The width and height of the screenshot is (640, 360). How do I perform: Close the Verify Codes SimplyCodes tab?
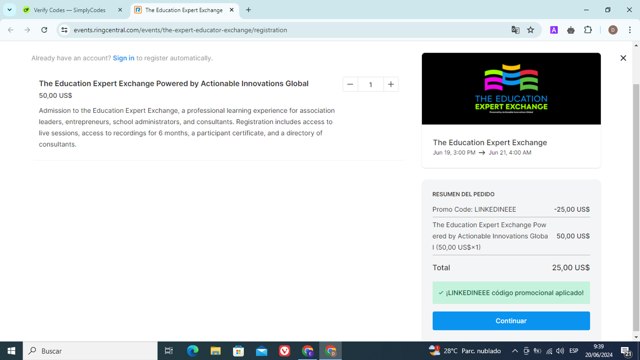click(120, 10)
